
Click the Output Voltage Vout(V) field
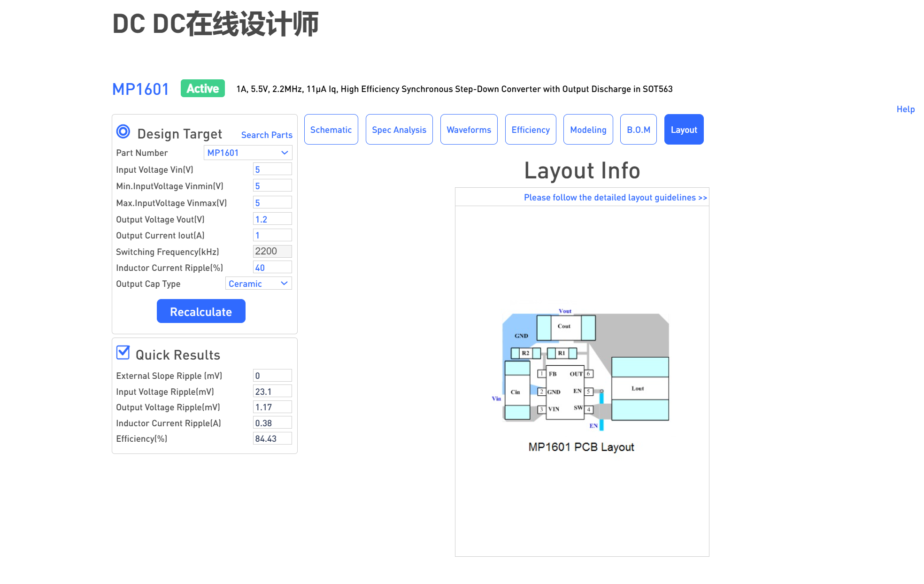(x=272, y=219)
